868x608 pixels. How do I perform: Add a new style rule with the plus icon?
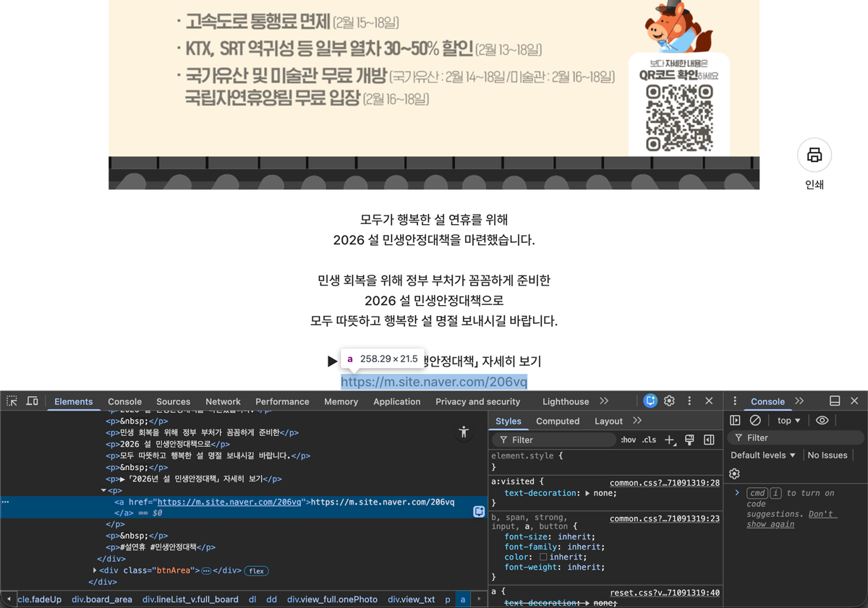[669, 440]
